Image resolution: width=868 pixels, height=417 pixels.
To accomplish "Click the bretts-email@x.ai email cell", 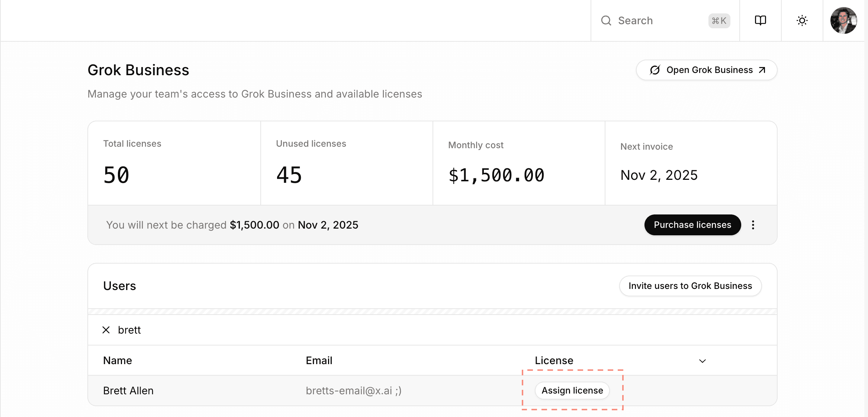I will point(354,391).
